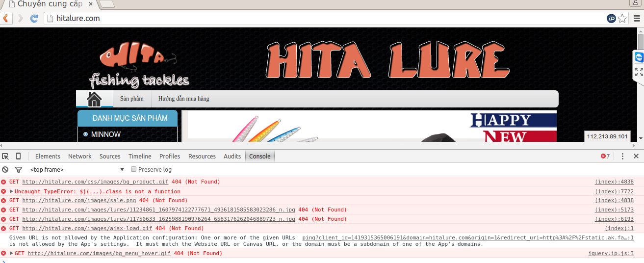Image resolution: width=644 pixels, height=263 pixels.
Task: Bookmark this page with the star icon
Action: [x=622, y=18]
